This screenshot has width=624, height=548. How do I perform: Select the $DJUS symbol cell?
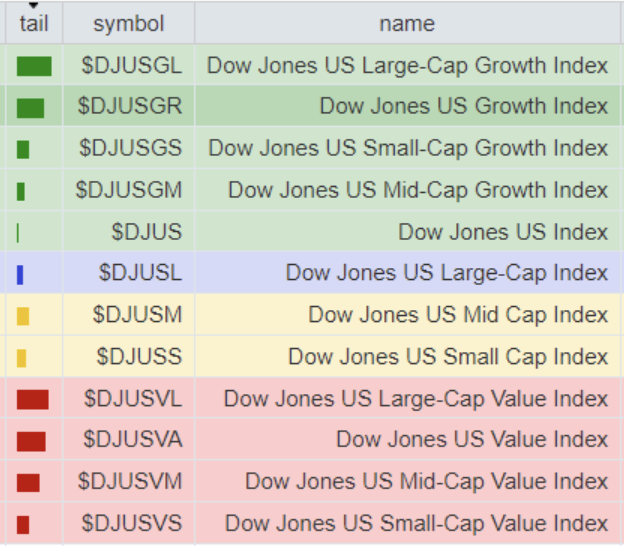coord(147,232)
